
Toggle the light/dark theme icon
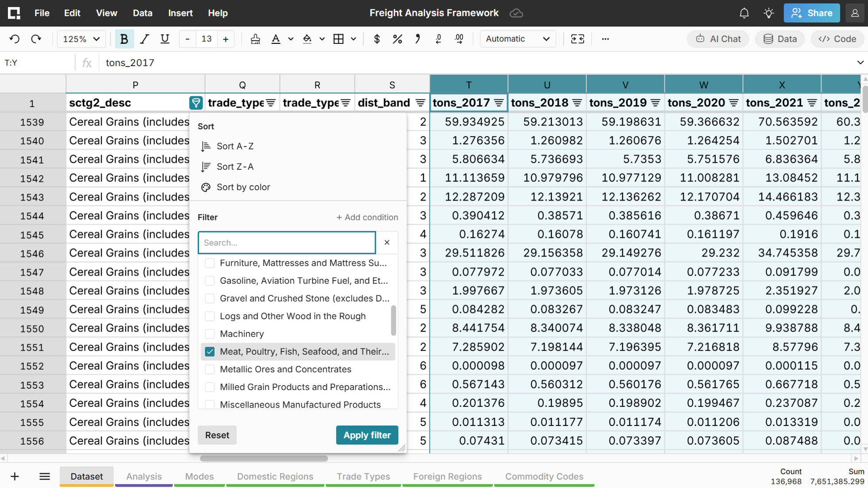769,13
